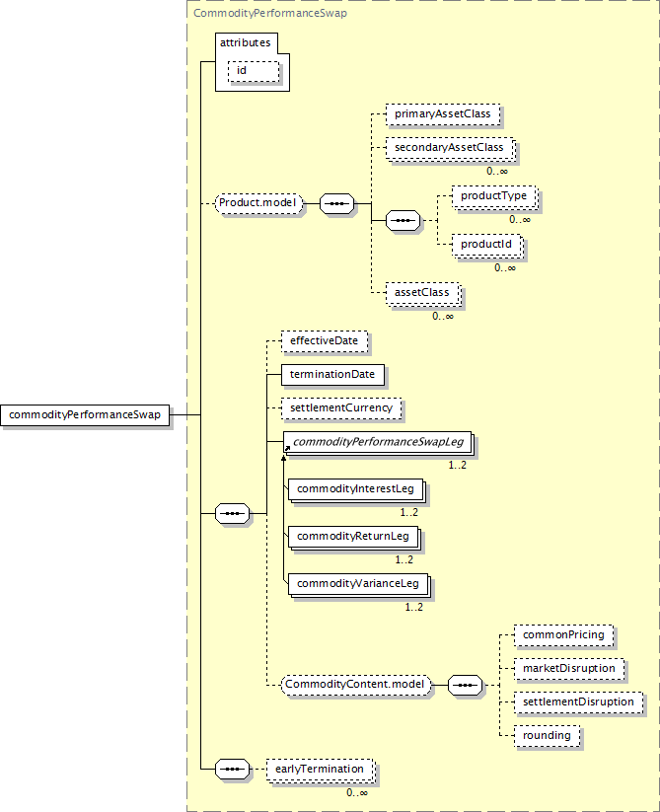Click the 0..∞ cardinality under assetClass
The width and height of the screenshot is (660, 812).
(x=443, y=316)
